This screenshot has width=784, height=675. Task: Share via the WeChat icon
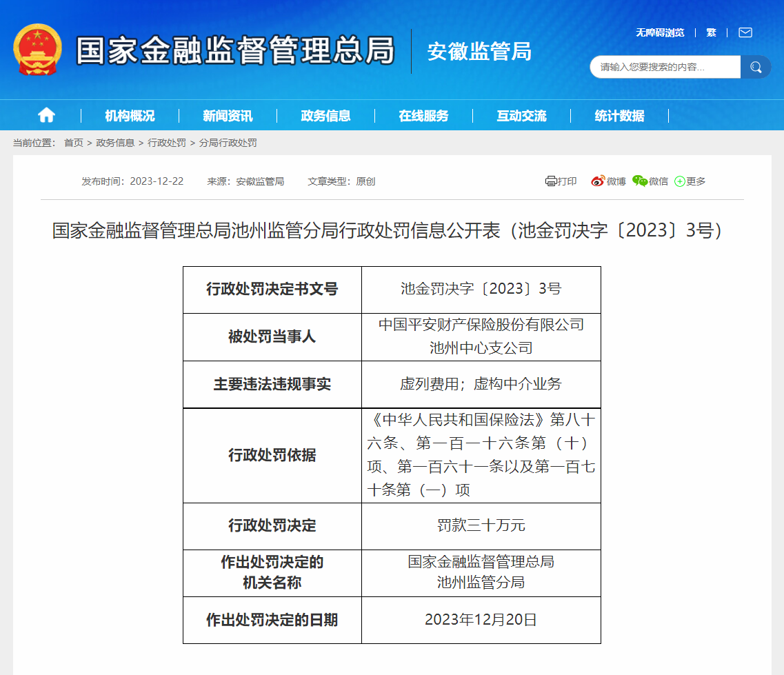[639, 181]
